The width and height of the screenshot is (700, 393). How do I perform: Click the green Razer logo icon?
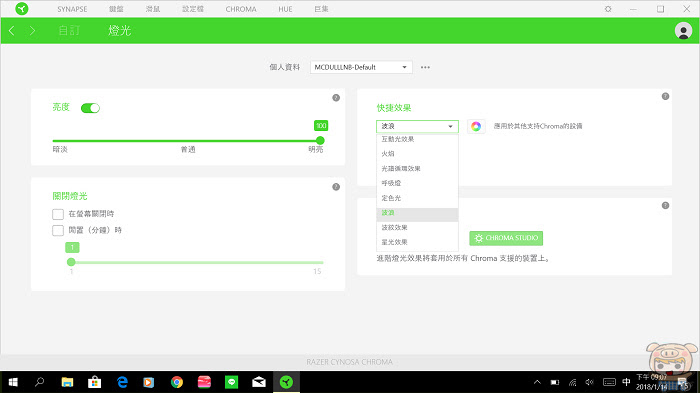21,8
